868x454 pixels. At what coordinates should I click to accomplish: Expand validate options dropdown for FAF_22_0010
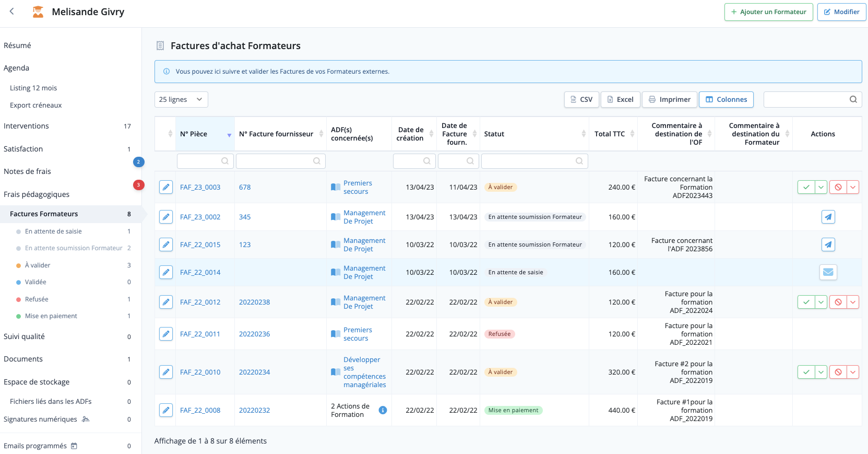822,372
